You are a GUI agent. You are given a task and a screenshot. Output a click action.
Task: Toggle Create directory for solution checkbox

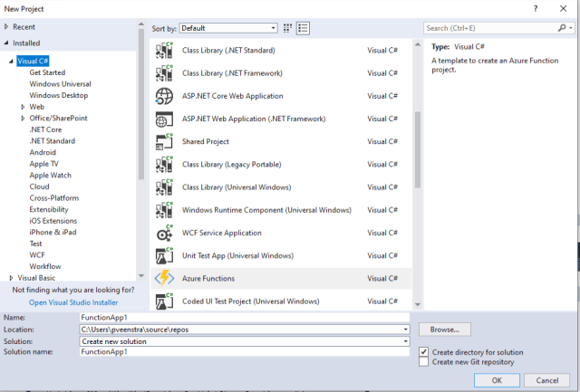tap(423, 352)
